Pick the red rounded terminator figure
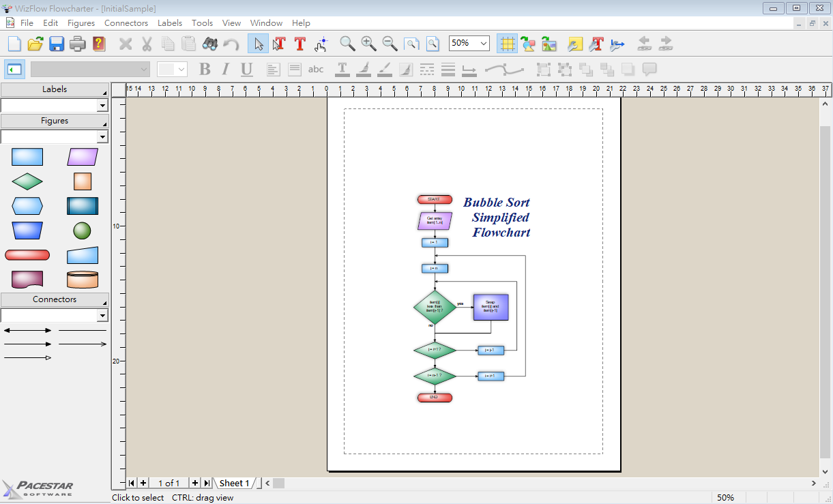This screenshot has width=833, height=504. pyautogui.click(x=27, y=255)
